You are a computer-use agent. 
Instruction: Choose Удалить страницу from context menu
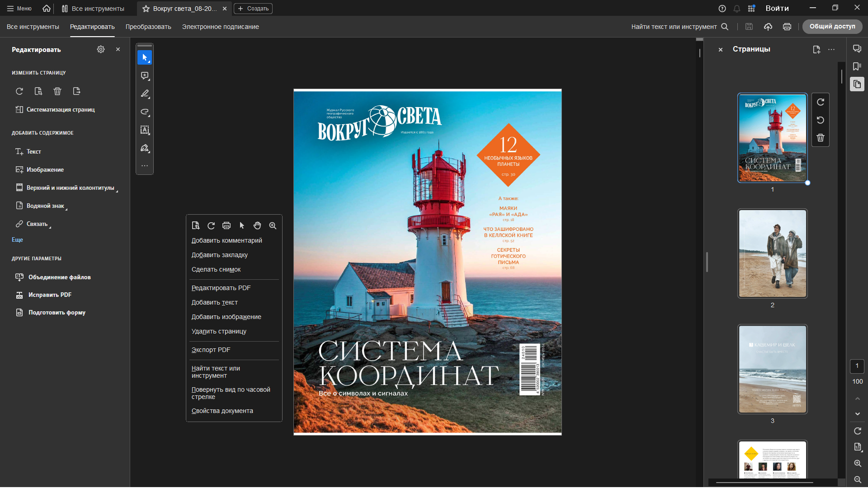click(x=219, y=331)
